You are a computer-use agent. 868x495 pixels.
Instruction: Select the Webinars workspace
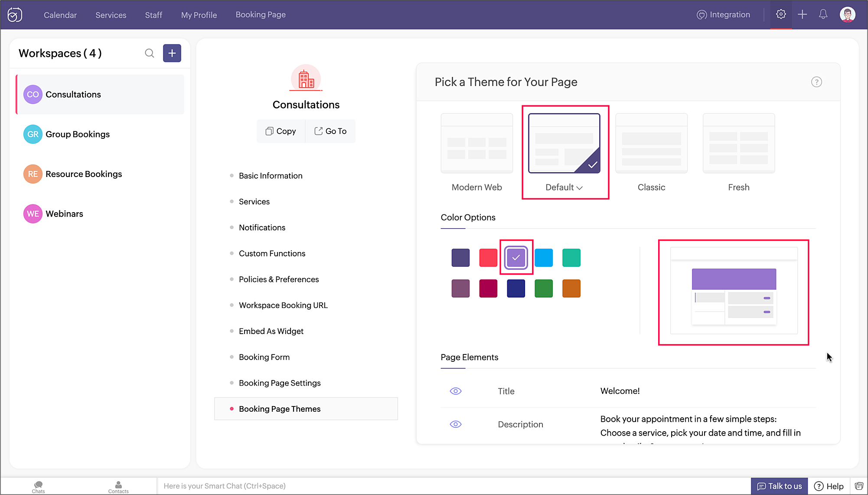coord(64,214)
